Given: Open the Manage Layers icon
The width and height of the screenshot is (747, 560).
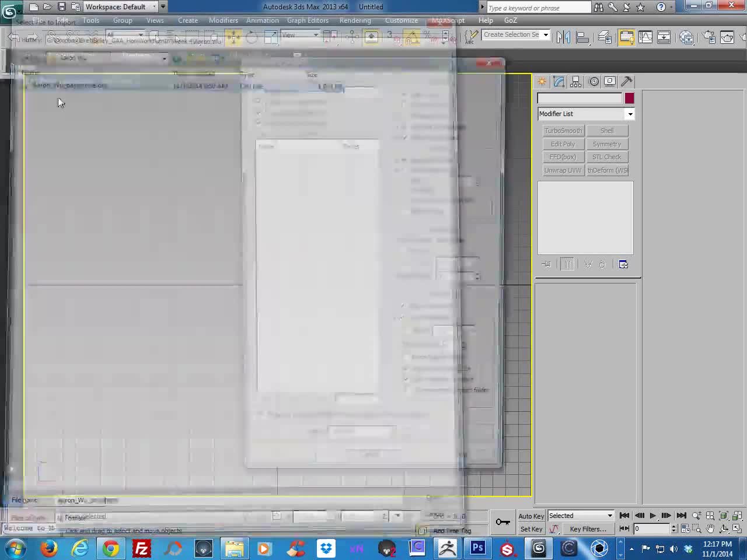Looking at the screenshot, I should click(x=605, y=37).
